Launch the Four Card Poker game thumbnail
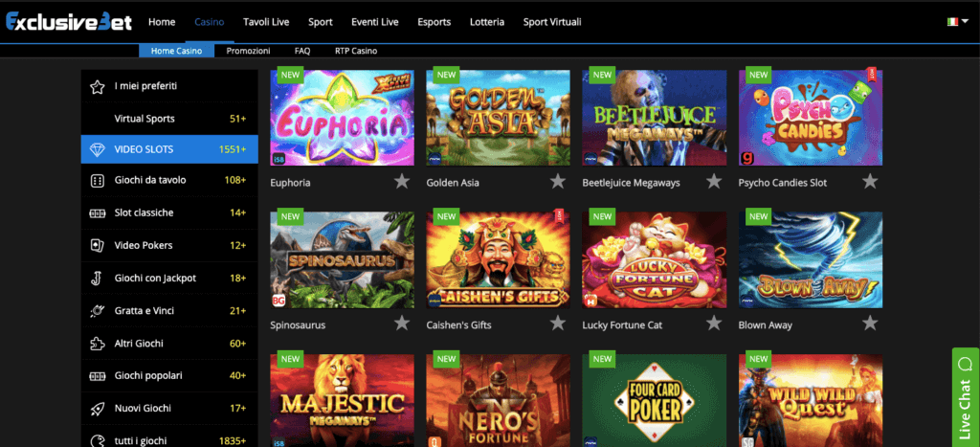Screen dimensions: 980x447 click(655, 401)
